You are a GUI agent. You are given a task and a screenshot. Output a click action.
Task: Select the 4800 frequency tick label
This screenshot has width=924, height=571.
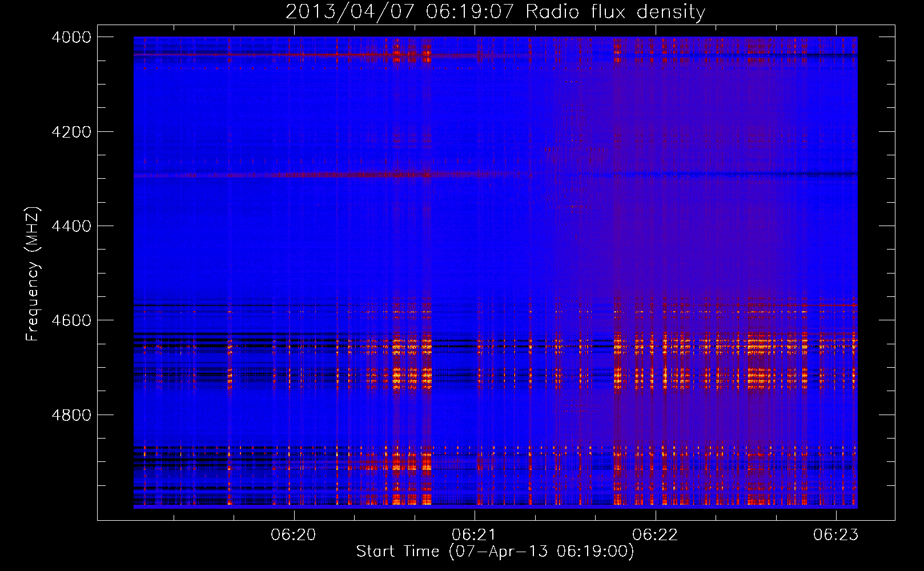(71, 415)
